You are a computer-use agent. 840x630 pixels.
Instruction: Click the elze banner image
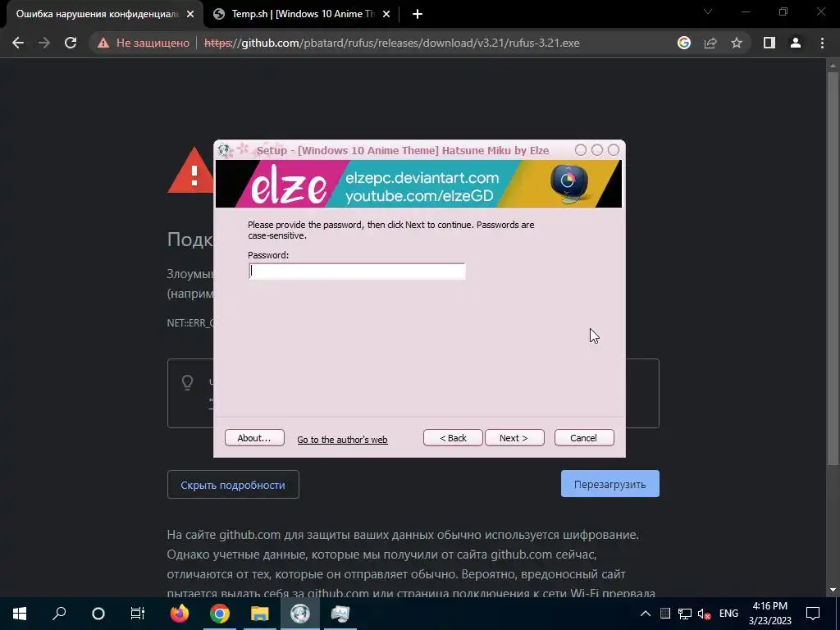click(x=418, y=184)
